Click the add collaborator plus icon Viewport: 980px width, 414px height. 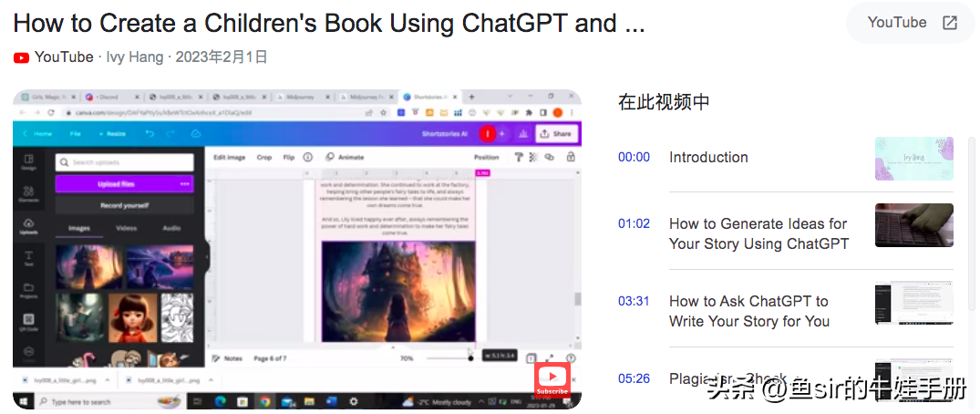coord(502,134)
